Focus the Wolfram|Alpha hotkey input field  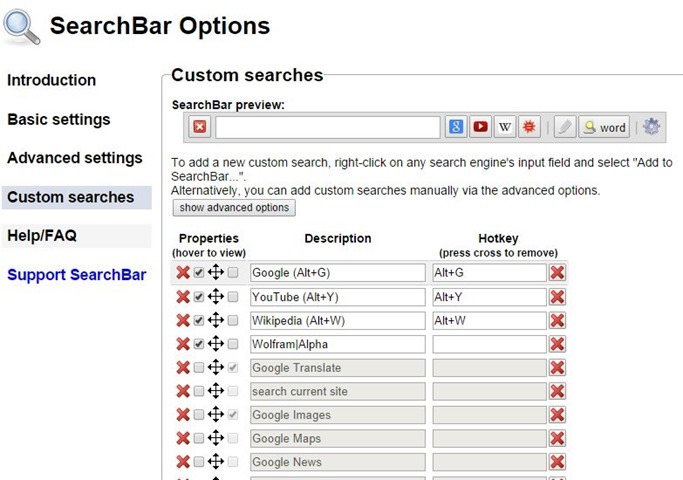(489, 344)
